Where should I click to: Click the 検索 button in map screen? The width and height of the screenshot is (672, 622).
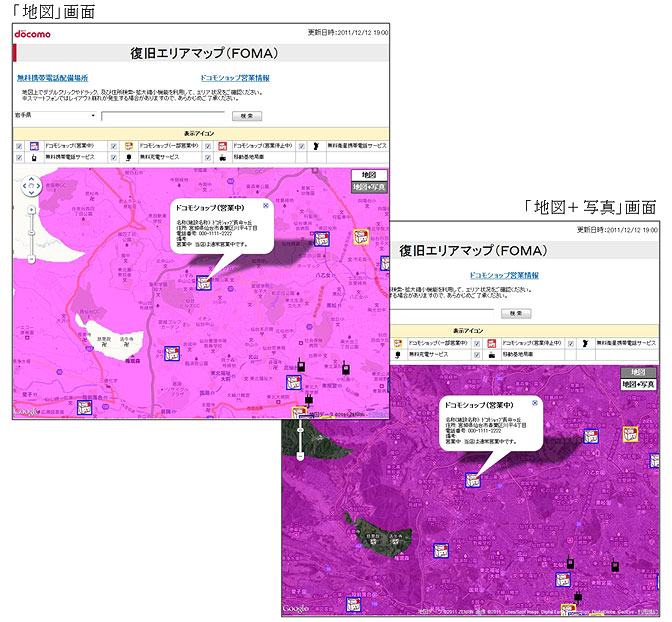[x=247, y=116]
